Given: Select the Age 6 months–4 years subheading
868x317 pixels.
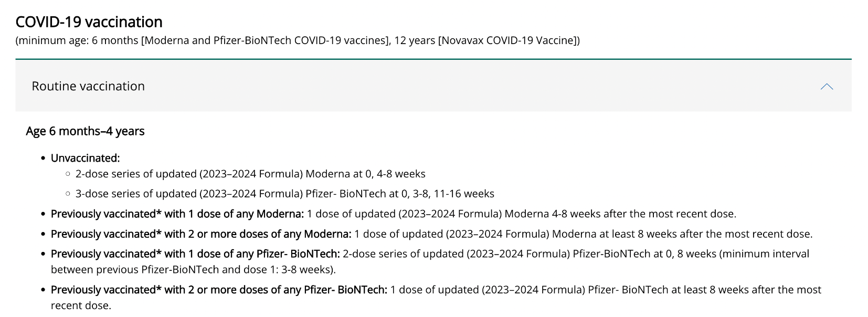Looking at the screenshot, I should [x=85, y=131].
